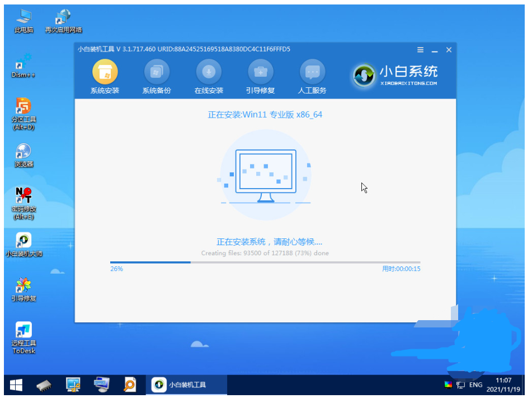Click the ENG language indicator
Screen dimensions: 532x403
point(475,385)
